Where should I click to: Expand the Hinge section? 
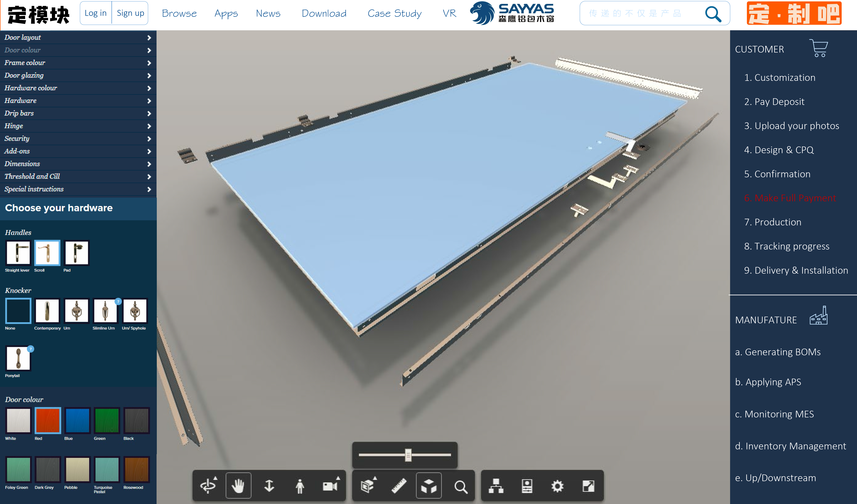coord(78,126)
